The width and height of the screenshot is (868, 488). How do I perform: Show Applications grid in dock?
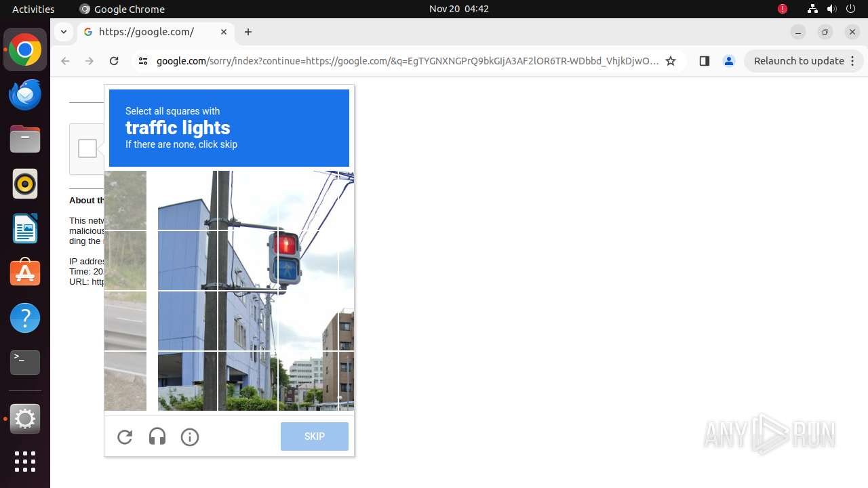click(25, 462)
